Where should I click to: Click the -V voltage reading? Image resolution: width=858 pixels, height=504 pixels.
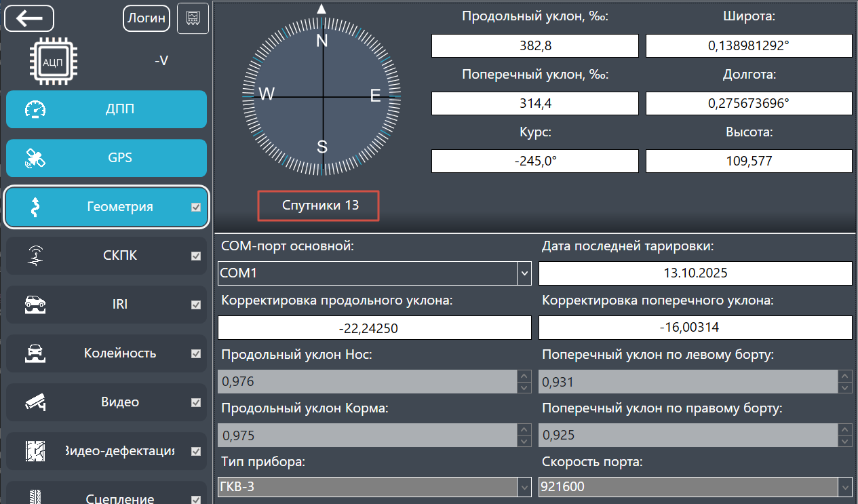[161, 61]
